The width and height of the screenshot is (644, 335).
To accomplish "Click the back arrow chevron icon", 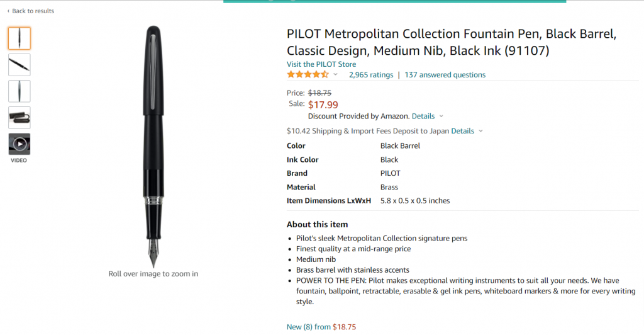I will coord(8,11).
